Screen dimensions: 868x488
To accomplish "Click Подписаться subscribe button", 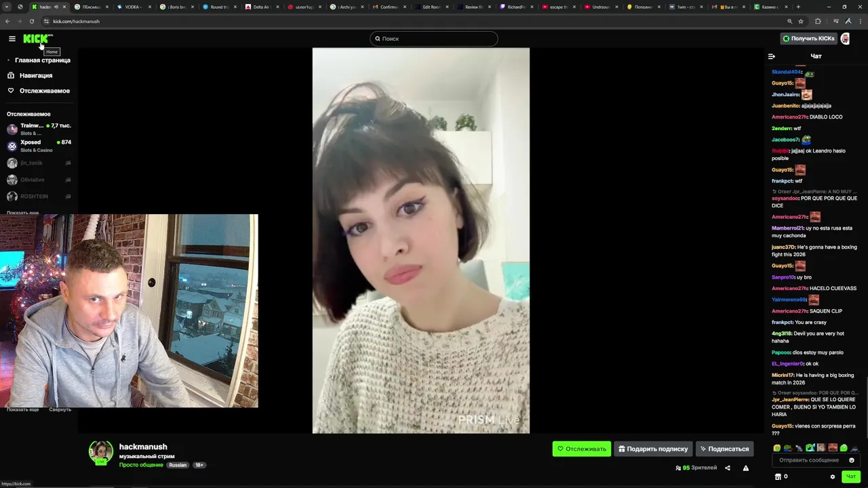I will pyautogui.click(x=724, y=449).
